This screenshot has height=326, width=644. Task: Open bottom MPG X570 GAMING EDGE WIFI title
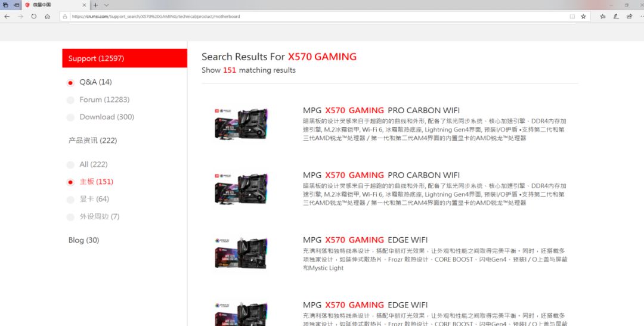pos(365,305)
